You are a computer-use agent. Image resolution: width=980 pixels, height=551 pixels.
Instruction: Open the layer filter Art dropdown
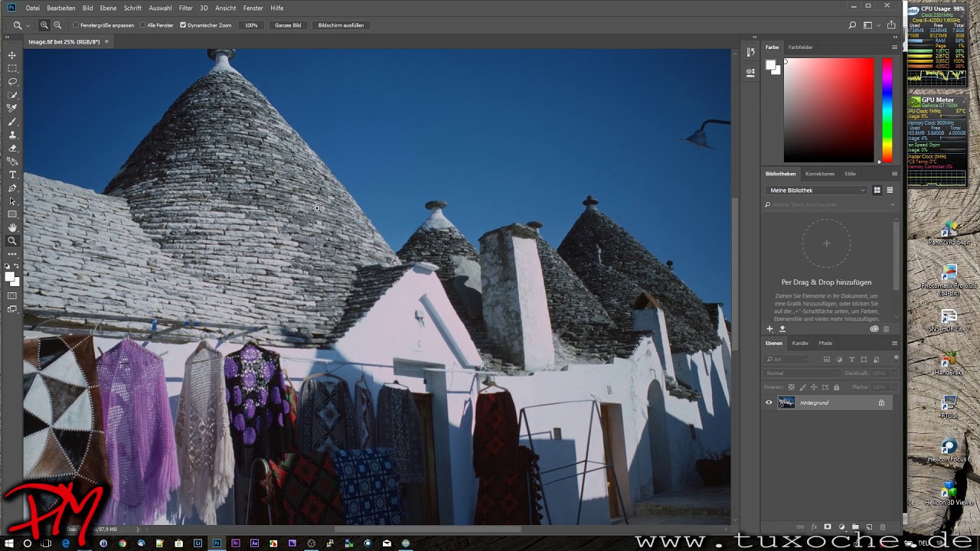(x=786, y=359)
